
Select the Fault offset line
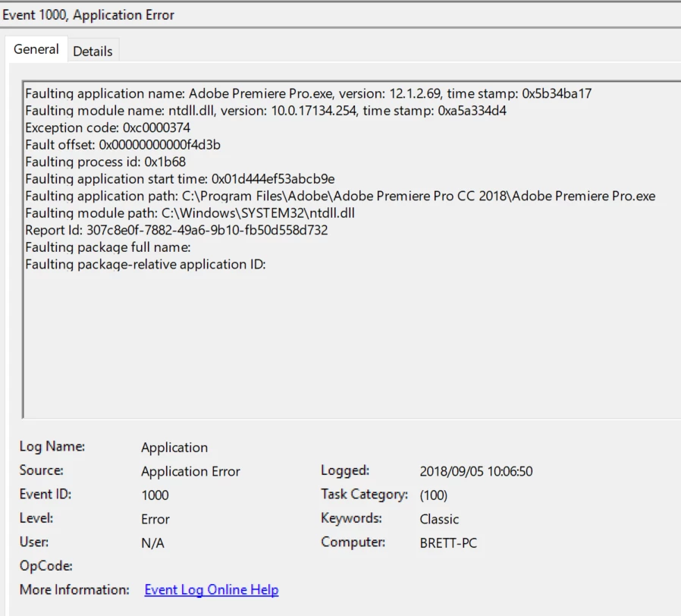click(123, 145)
